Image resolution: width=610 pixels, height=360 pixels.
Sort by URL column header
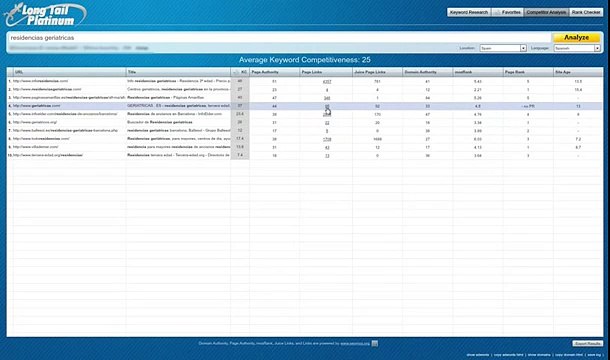[x=69, y=72]
